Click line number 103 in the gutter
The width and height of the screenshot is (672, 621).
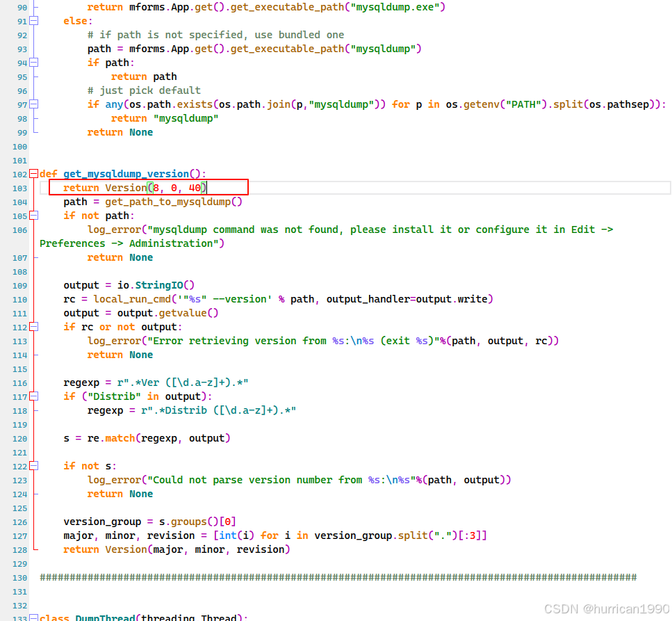click(x=19, y=187)
